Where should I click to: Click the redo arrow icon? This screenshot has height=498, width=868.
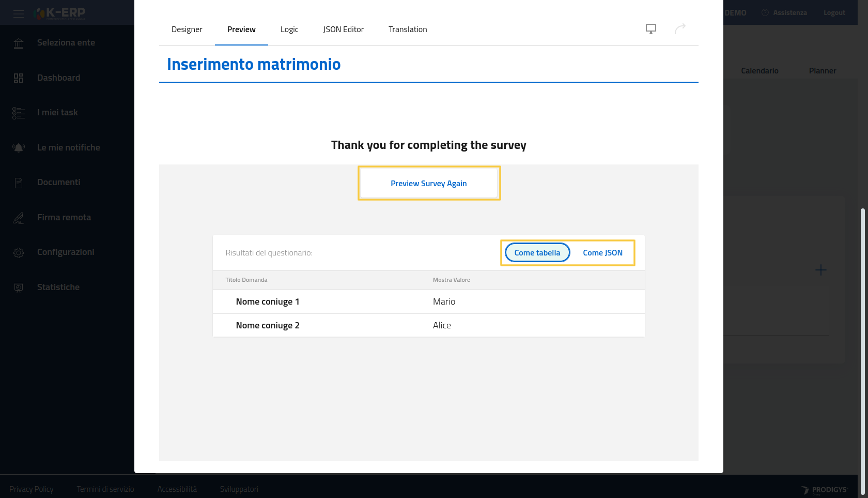(x=680, y=29)
